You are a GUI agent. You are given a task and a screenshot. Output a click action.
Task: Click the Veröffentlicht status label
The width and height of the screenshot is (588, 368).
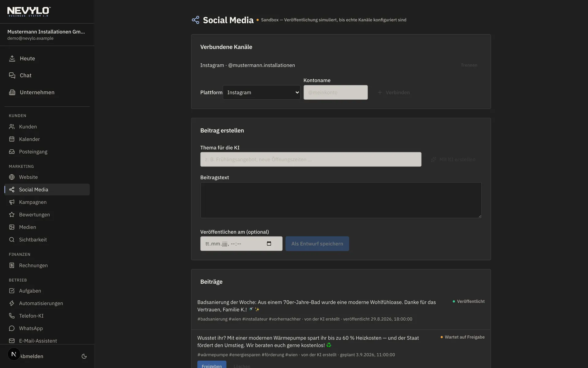click(469, 301)
